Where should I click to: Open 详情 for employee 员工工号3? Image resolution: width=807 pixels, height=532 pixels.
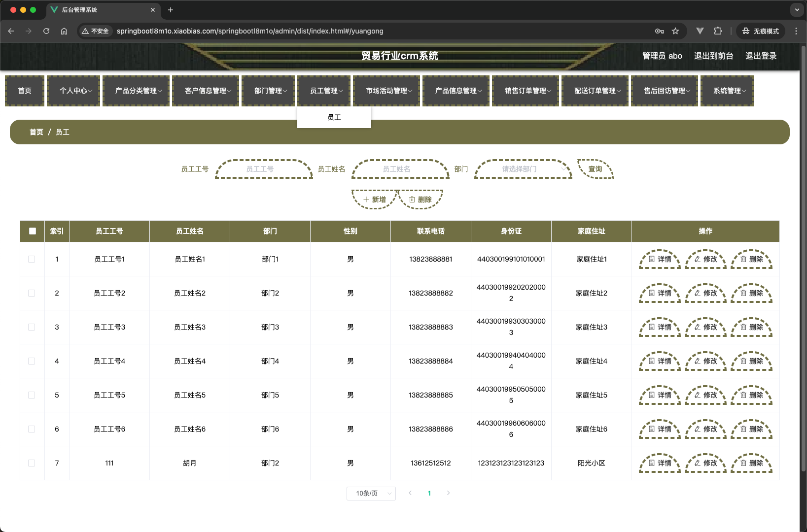[x=660, y=327]
